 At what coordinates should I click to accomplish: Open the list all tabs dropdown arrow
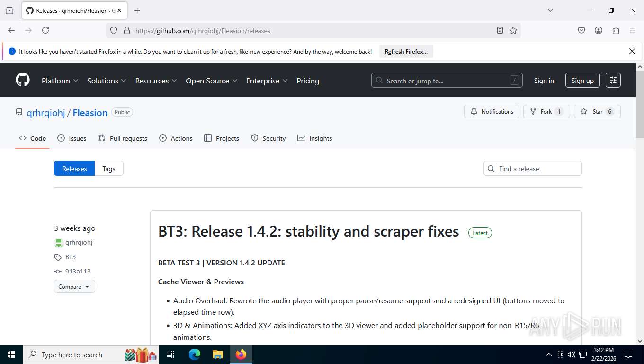[x=550, y=10]
